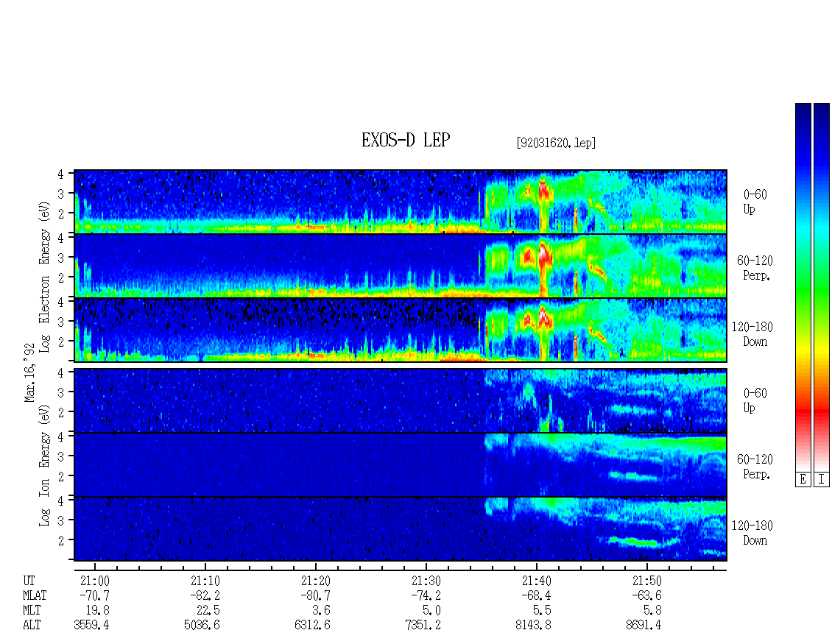Image resolution: width=832 pixels, height=644 pixels.
Task: Click the MLT value 19.8
Action: pyautogui.click(x=98, y=611)
